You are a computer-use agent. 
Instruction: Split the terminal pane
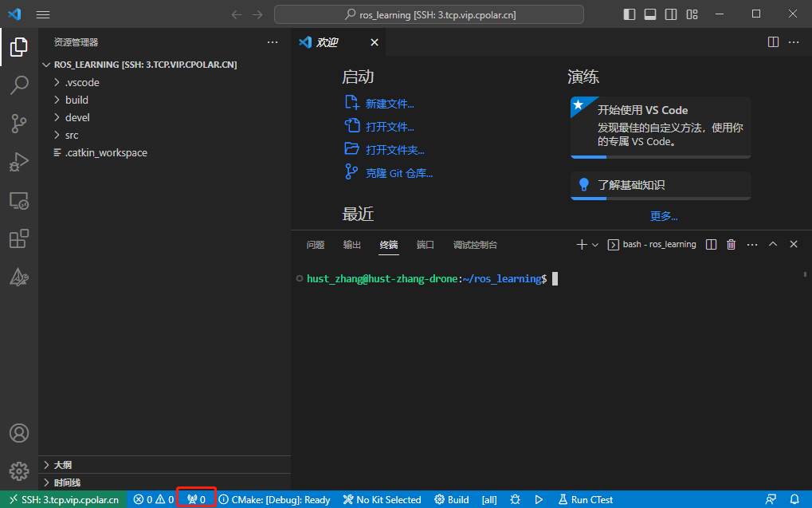[x=712, y=245]
